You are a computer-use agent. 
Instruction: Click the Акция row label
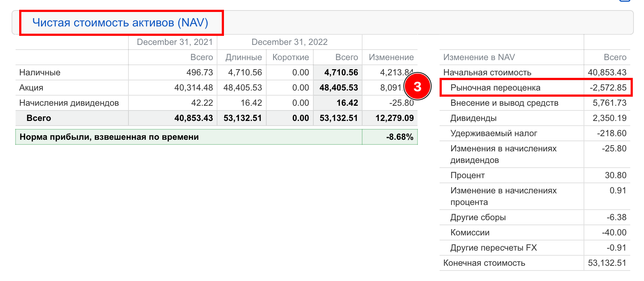pos(31,88)
